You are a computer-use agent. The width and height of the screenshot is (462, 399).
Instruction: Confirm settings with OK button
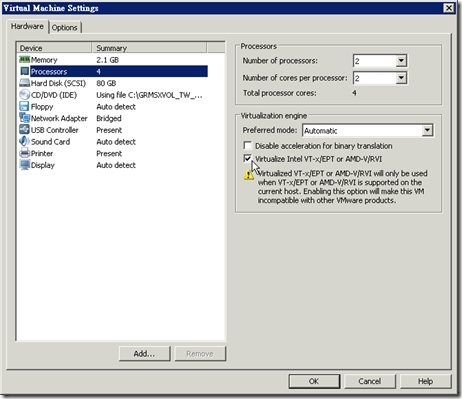point(314,381)
